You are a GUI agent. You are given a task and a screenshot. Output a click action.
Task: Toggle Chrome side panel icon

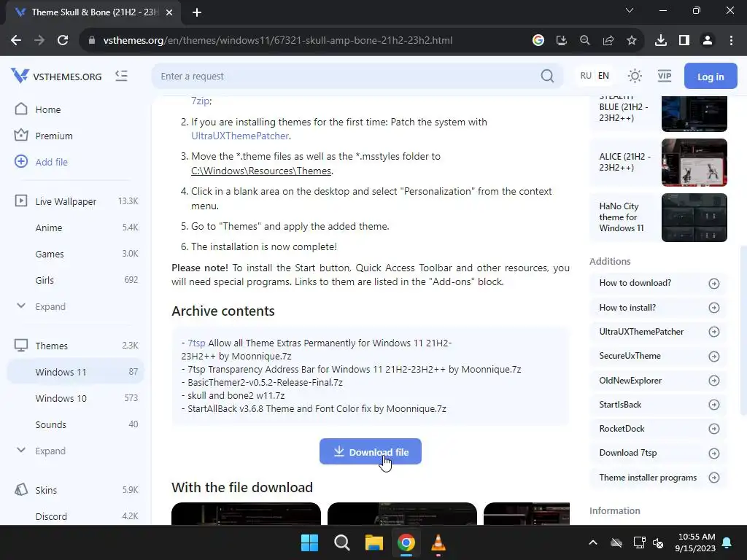pos(684,41)
